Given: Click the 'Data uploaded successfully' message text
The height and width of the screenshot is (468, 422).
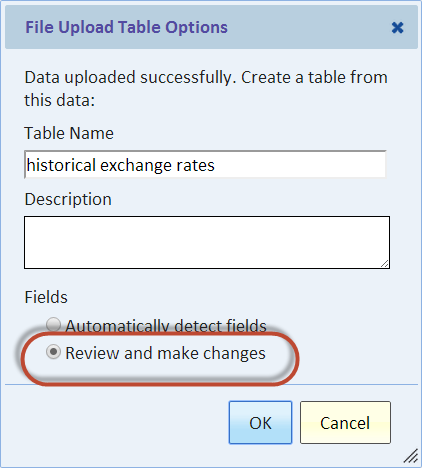Looking at the screenshot, I should coord(206,89).
